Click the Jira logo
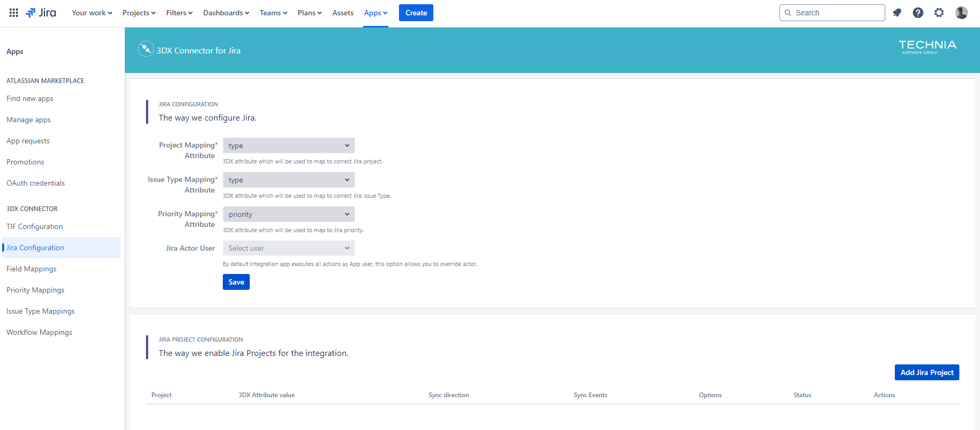Image resolution: width=980 pixels, height=430 pixels. (41, 13)
